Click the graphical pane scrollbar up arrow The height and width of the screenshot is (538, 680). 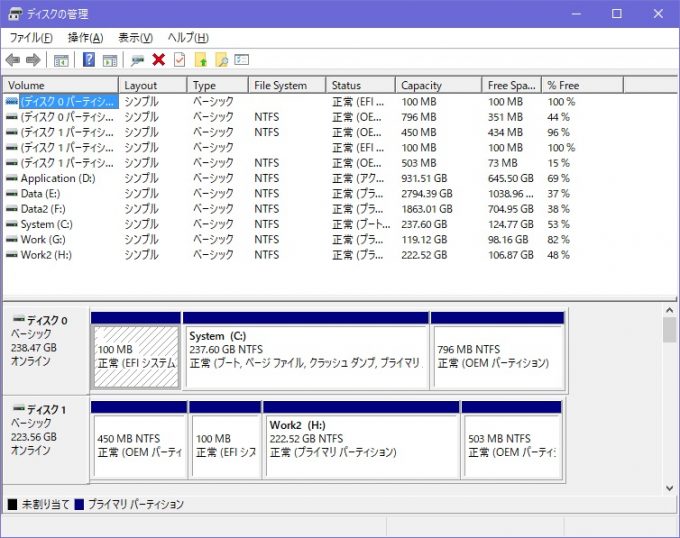(x=670, y=310)
